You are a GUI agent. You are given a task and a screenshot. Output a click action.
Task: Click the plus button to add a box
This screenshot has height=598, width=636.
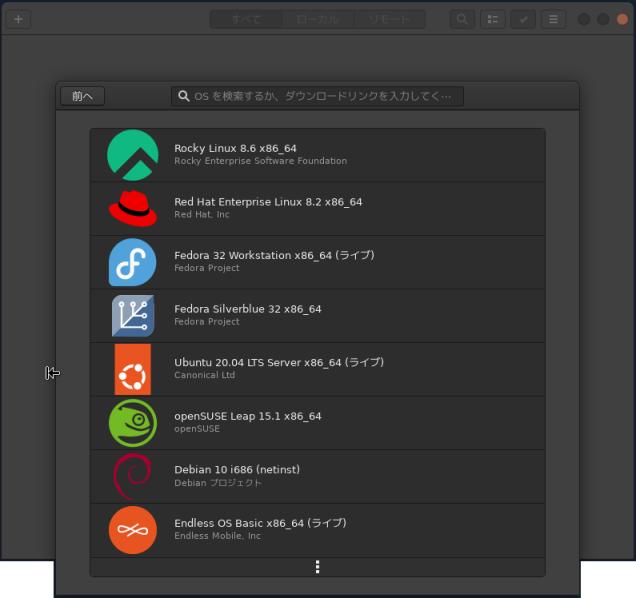18,19
